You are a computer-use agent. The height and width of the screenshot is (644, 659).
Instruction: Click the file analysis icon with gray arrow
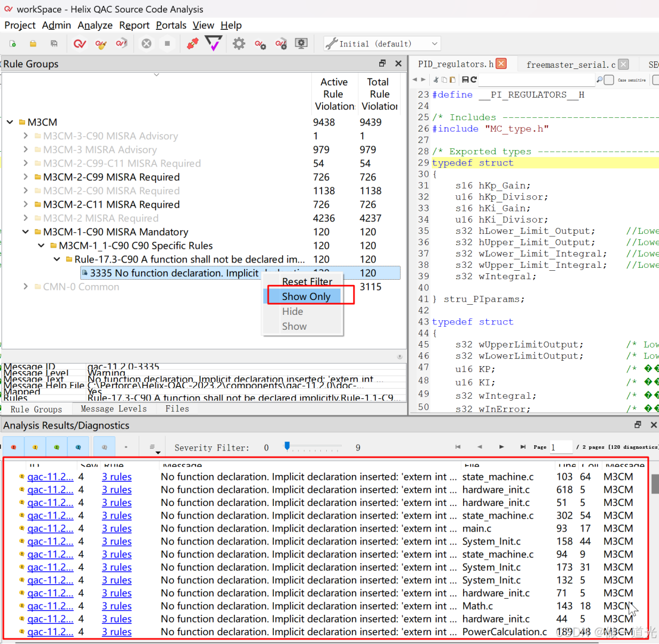tap(121, 43)
